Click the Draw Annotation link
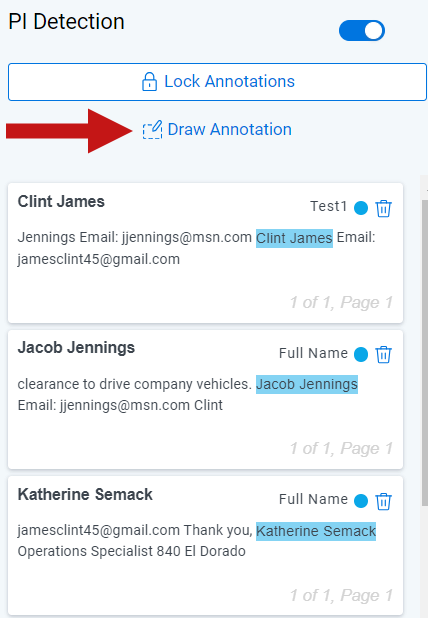Viewport: 428px width, 618px height. pyautogui.click(x=217, y=130)
